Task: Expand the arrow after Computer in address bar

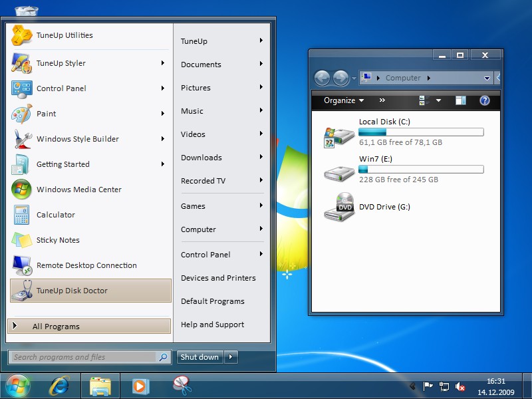Action: click(429, 78)
